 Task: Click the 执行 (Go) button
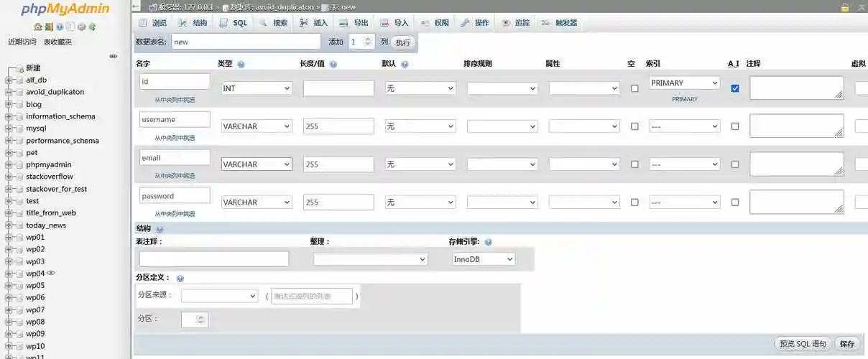pos(403,42)
